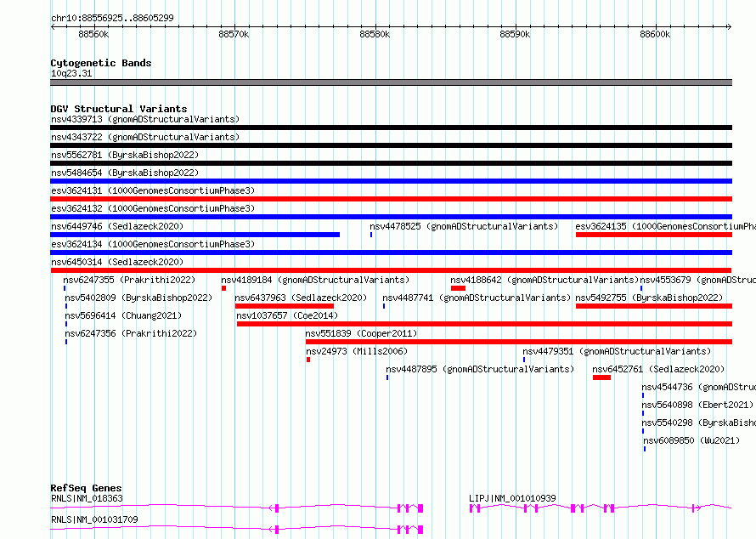Open the nsv6437963 Sedlazeck2020 label

301,298
